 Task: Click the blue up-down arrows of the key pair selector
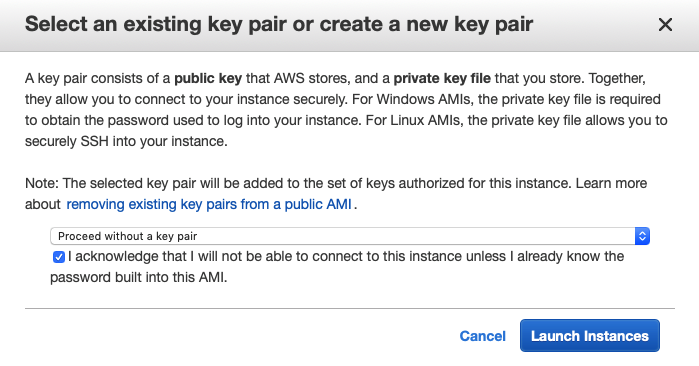click(642, 236)
